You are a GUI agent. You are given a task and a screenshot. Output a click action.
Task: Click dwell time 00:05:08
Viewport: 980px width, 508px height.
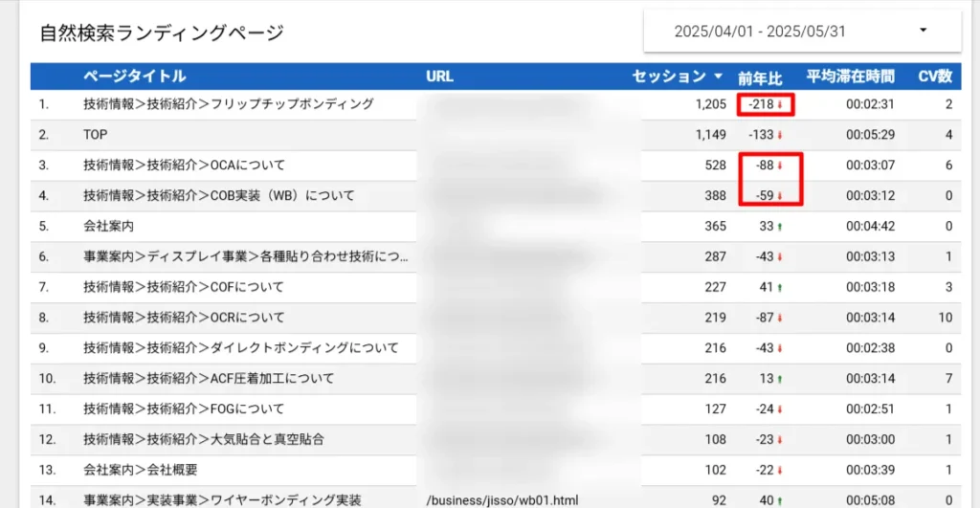click(870, 500)
